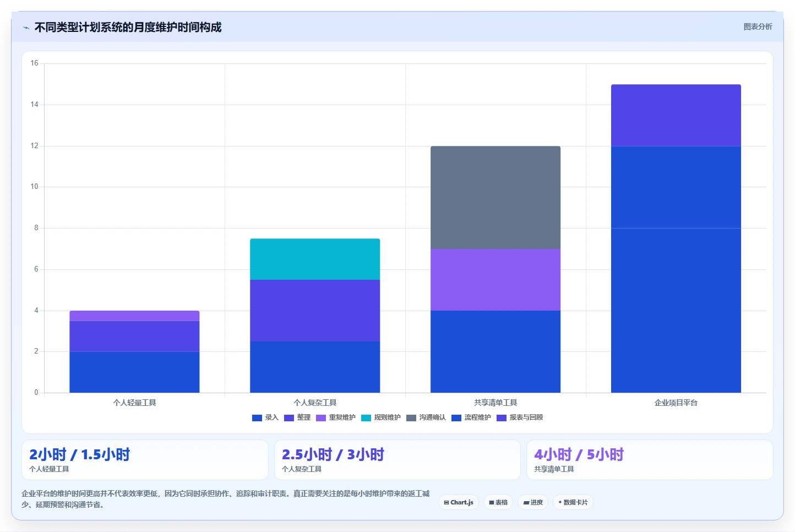Toggle the 录入 legend item

(x=265, y=417)
